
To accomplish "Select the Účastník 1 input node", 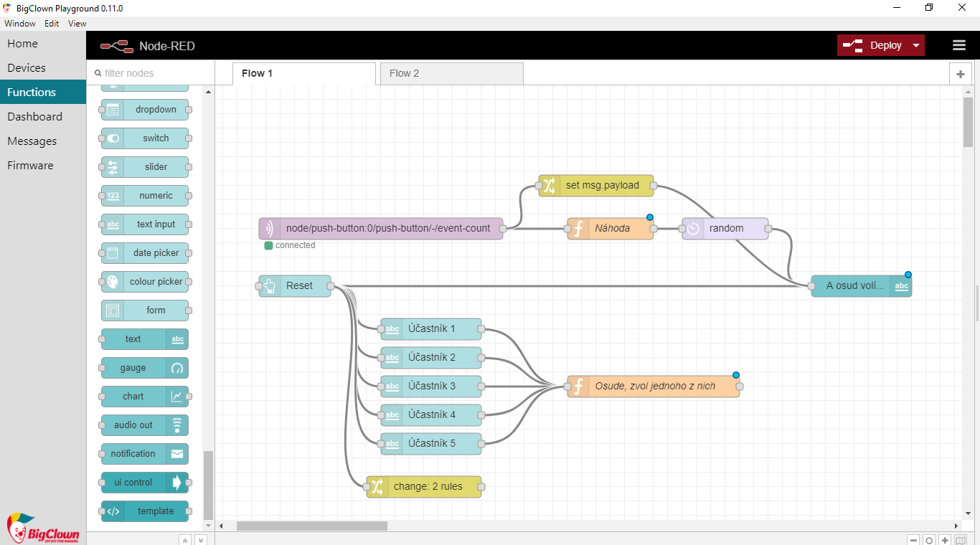I will [431, 329].
